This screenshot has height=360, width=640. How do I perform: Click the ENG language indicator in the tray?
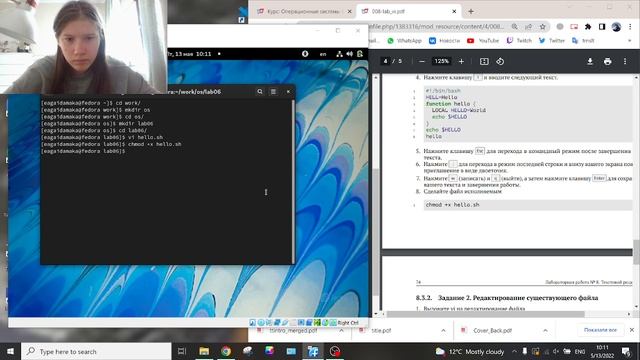click(580, 351)
